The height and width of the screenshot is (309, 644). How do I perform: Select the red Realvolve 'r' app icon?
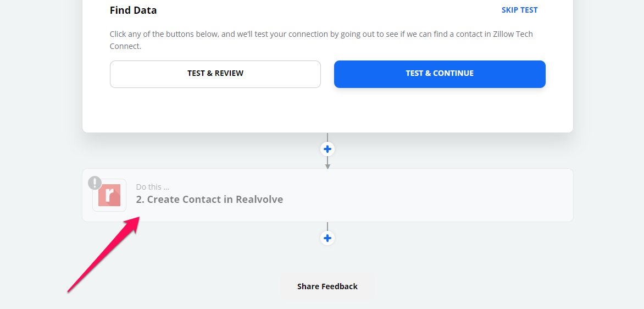[109, 195]
